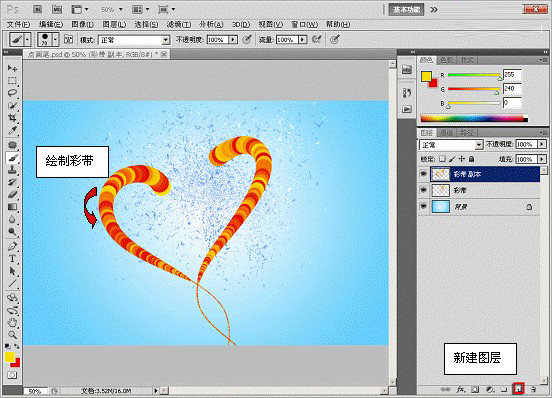
Task: Hide the 彩带 副本 layer
Action: 423,174
